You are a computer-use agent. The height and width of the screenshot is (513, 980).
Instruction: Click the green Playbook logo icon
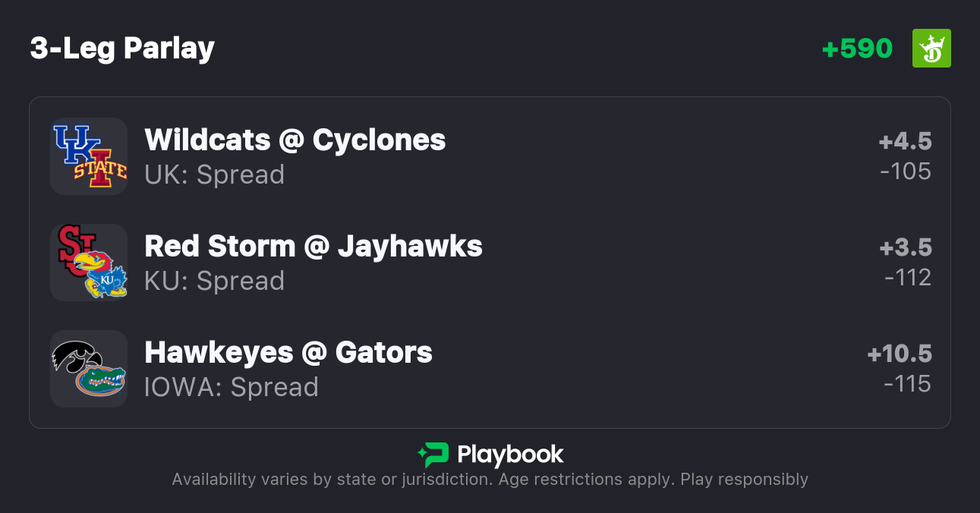click(x=433, y=455)
